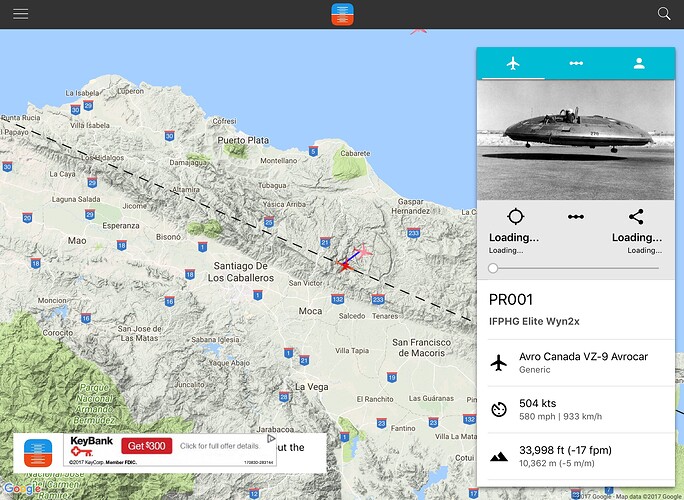The height and width of the screenshot is (500, 684).
Task: Click the San Francisco de Macoris label
Action: [421, 348]
